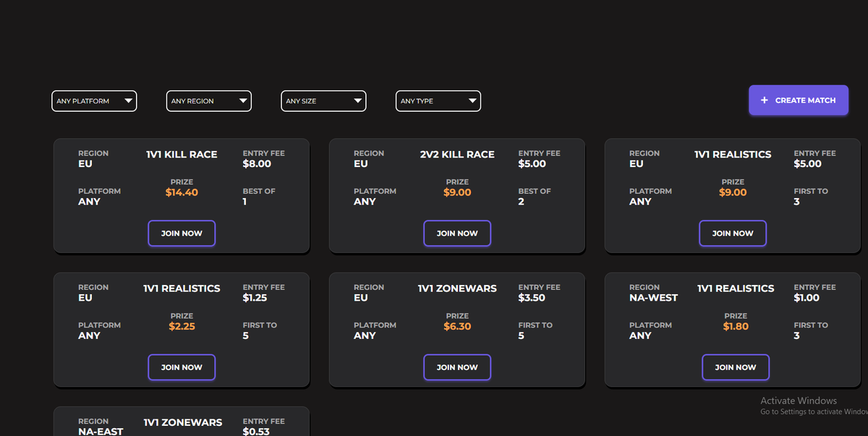
Task: Click the $6.30 prize on Zonewars card
Action: point(457,326)
